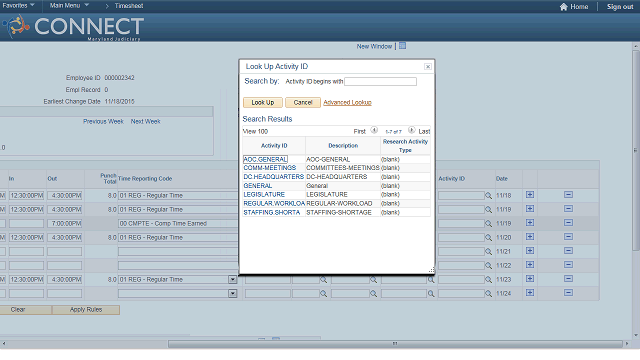
Task: Click the Activity ID field in 11/18 row
Action: (461, 196)
